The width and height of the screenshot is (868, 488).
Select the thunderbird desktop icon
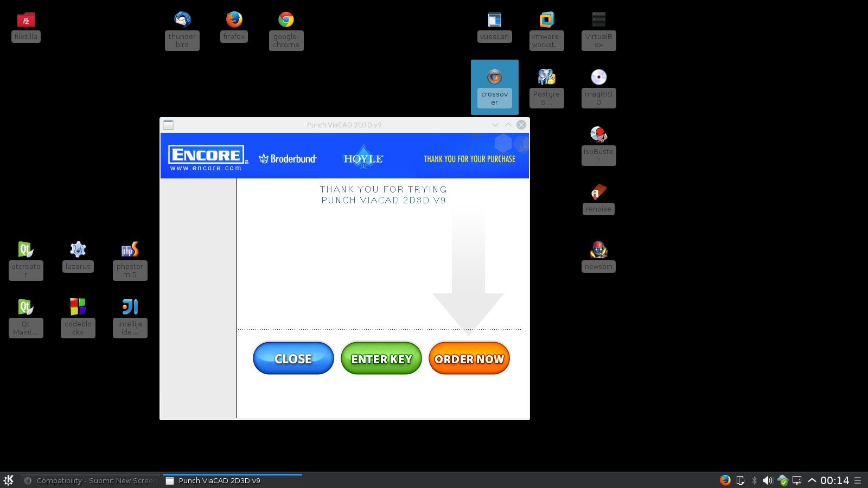click(182, 30)
